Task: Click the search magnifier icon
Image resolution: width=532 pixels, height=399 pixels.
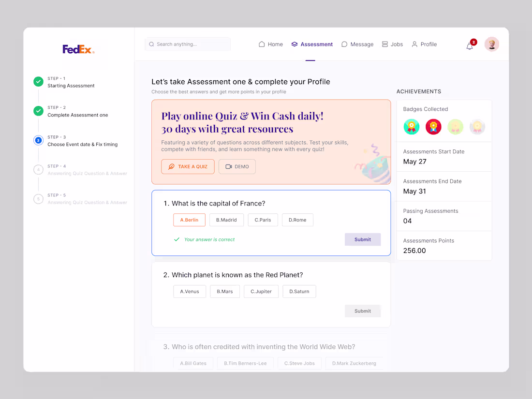Action: coord(151,44)
